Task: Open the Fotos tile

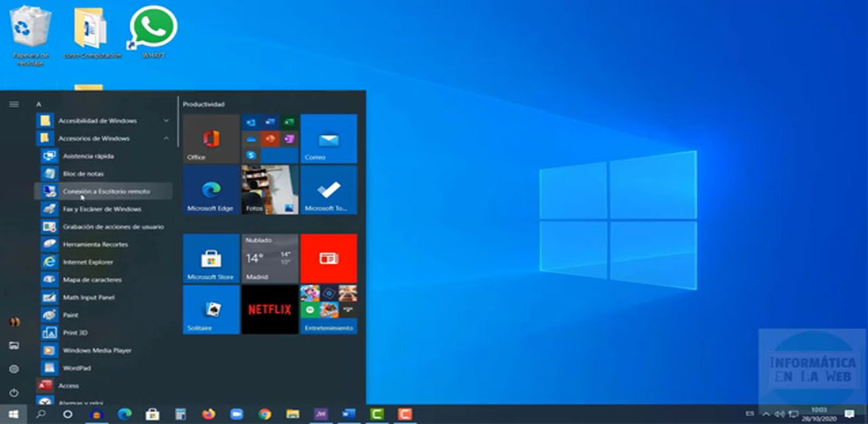Action: 270,190
